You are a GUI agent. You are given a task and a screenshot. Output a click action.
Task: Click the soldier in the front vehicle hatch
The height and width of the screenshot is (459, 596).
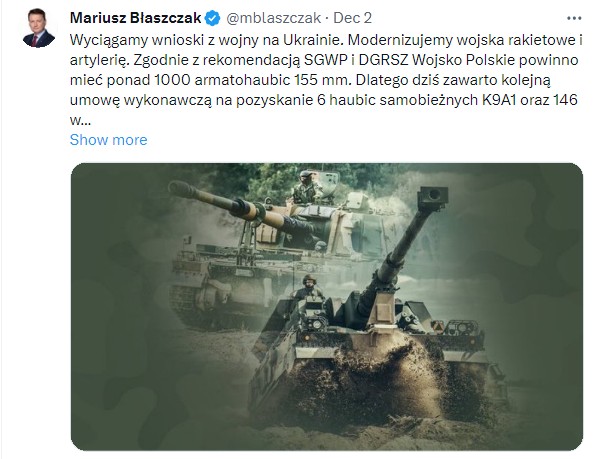click(309, 286)
